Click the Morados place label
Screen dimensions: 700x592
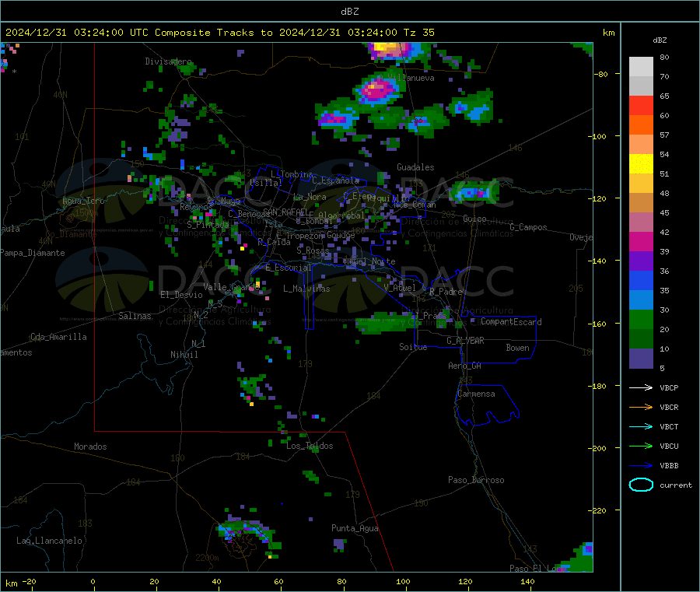click(90, 447)
